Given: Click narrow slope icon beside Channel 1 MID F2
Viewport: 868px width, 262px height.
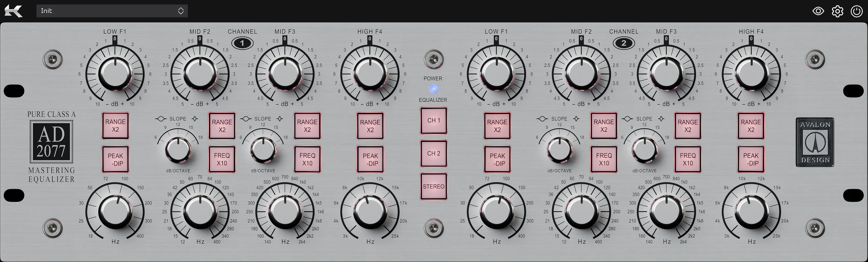Looking at the screenshot, I should point(195,119).
